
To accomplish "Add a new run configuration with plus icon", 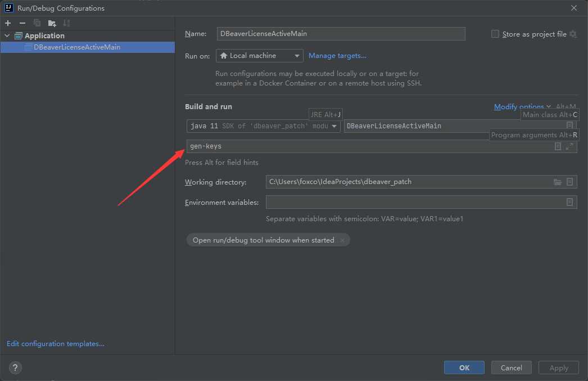I will pos(8,23).
